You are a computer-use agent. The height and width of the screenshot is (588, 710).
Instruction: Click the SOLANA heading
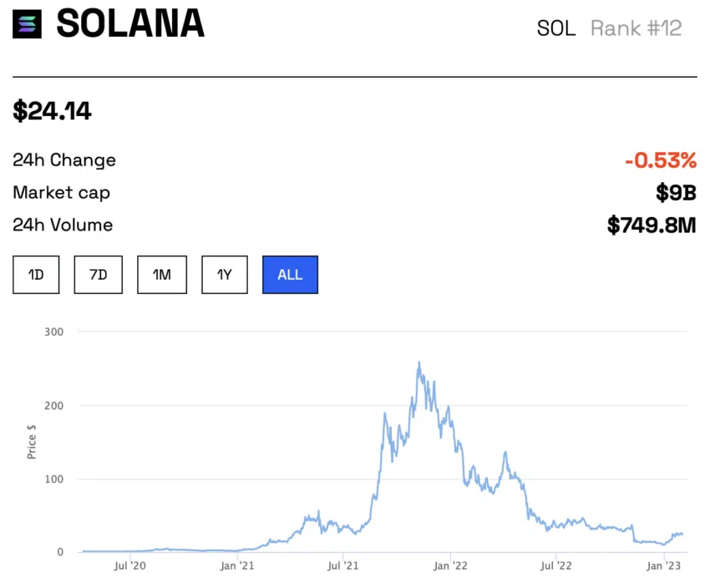click(x=130, y=24)
